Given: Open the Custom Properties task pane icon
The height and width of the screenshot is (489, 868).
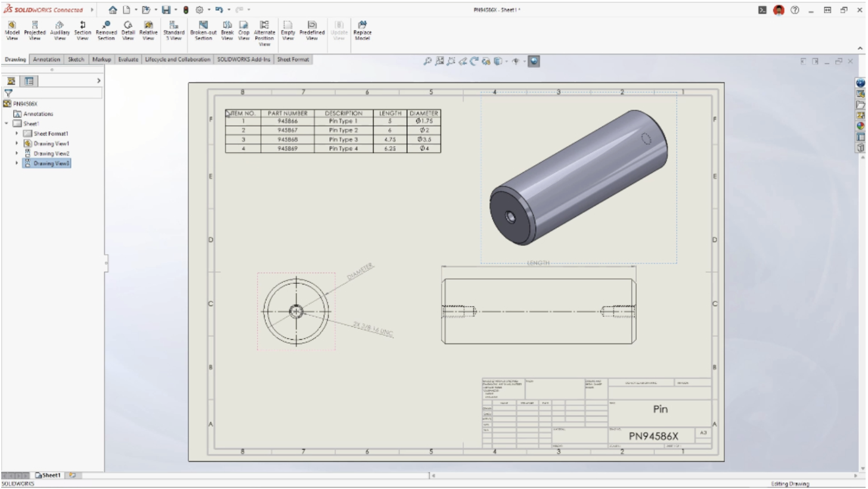Looking at the screenshot, I should (x=861, y=137).
